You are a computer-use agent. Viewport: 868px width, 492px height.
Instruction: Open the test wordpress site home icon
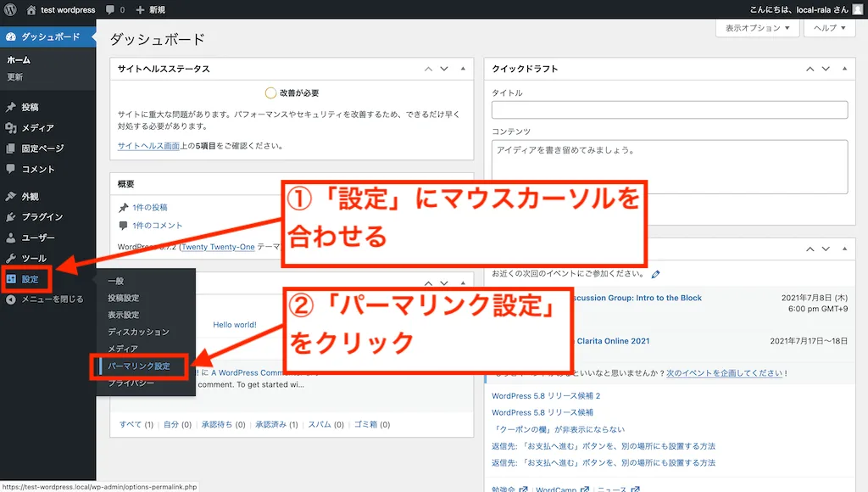click(31, 10)
